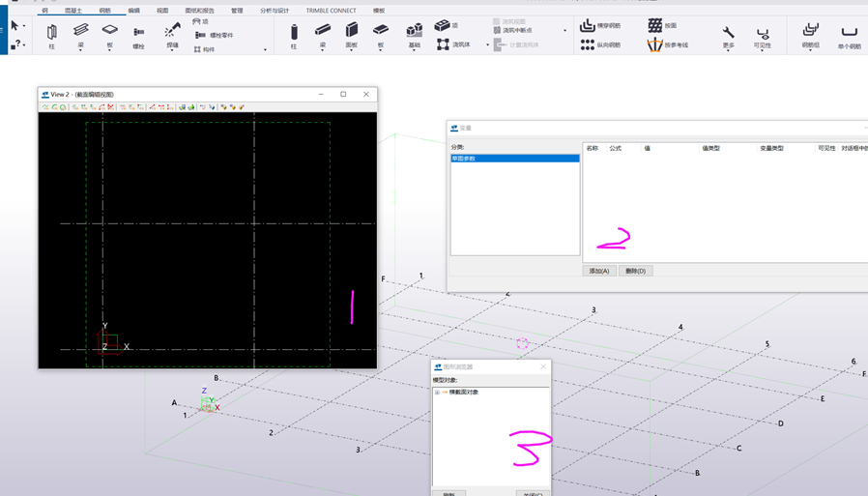
Task: Select the 按参考线 guideline tool
Action: tap(655, 44)
